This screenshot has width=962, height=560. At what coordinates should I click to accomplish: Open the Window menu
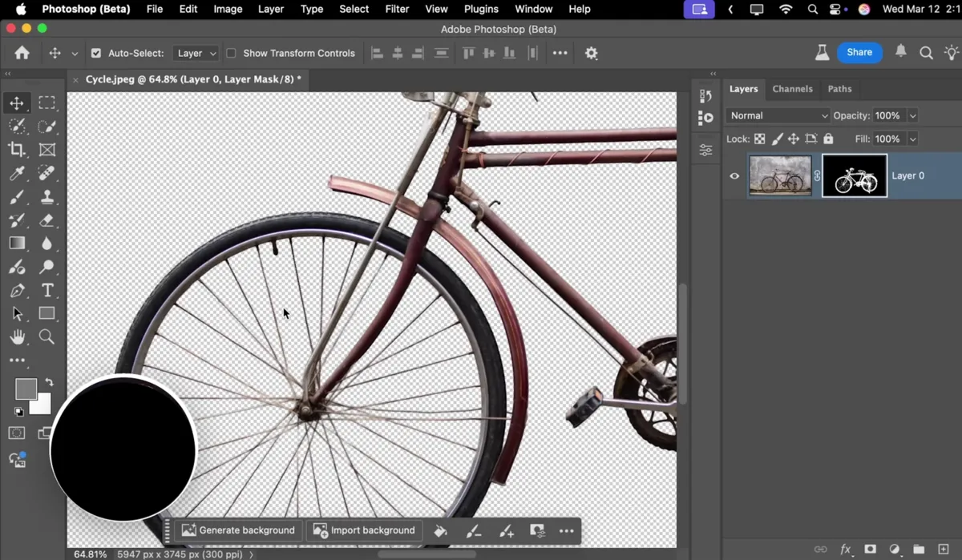pyautogui.click(x=533, y=9)
